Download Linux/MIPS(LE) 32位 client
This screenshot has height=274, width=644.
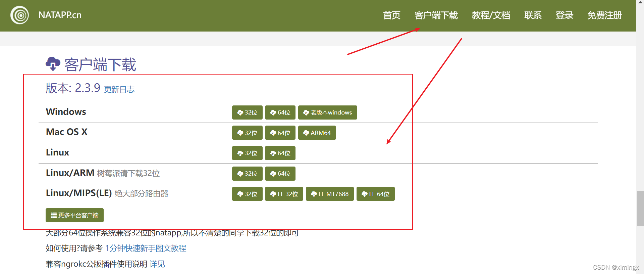coord(247,194)
